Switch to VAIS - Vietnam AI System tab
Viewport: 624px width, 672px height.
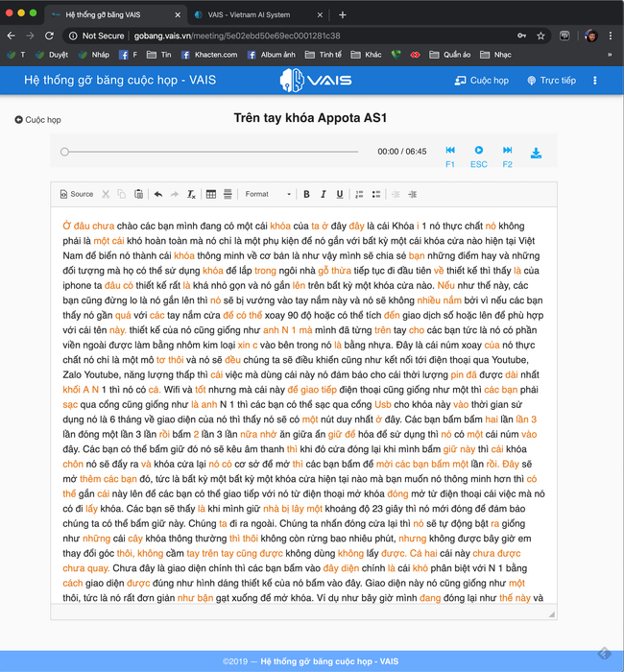tap(249, 14)
